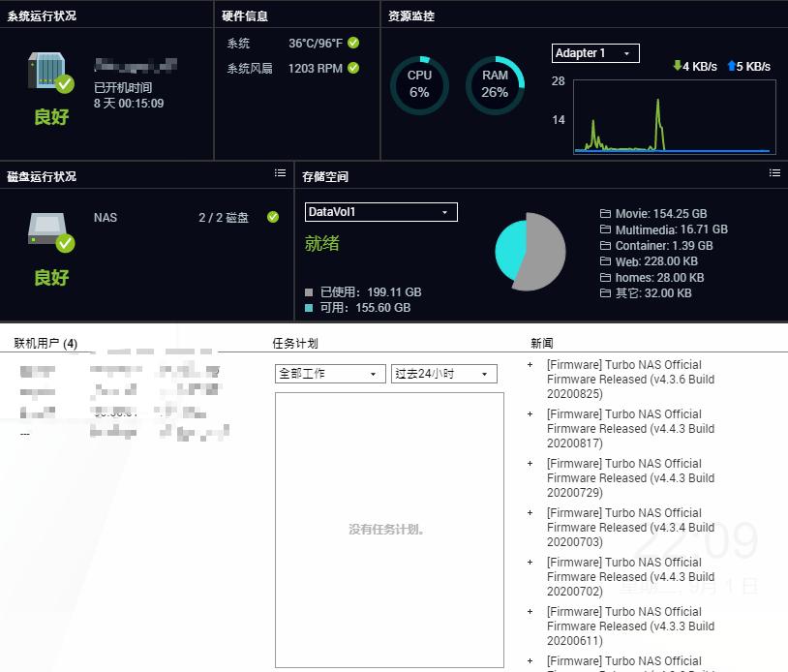The height and width of the screenshot is (672, 788).
Task: Click the Container folder icon
Action: [605, 245]
